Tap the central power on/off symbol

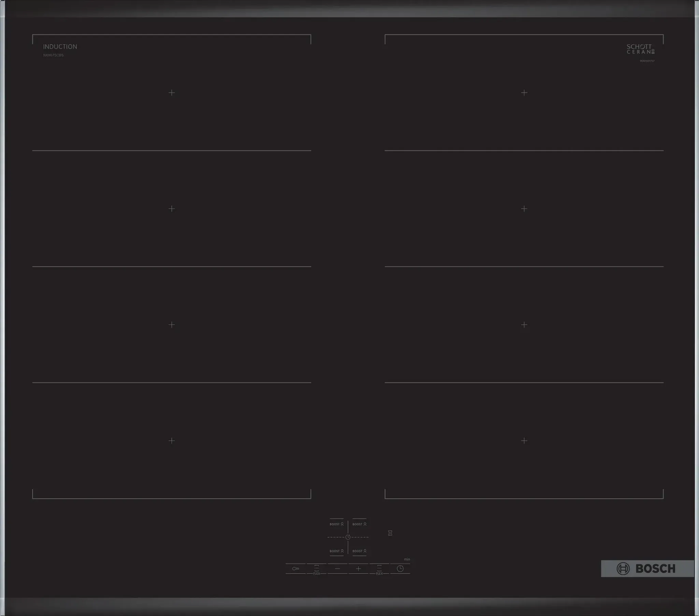[x=348, y=537]
